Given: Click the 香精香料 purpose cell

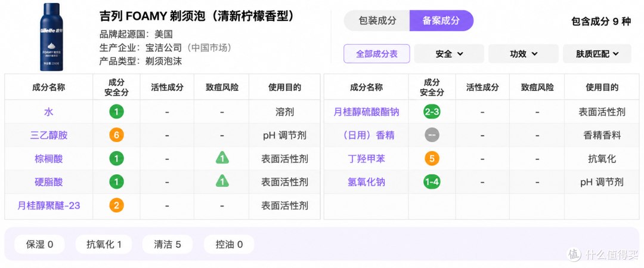Looking at the screenshot, I should click(x=602, y=135).
